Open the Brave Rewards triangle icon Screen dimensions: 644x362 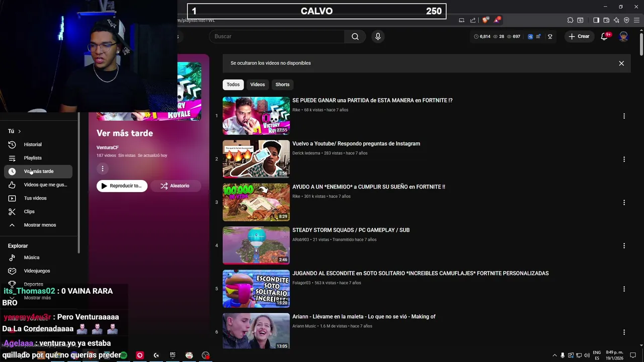497,20
